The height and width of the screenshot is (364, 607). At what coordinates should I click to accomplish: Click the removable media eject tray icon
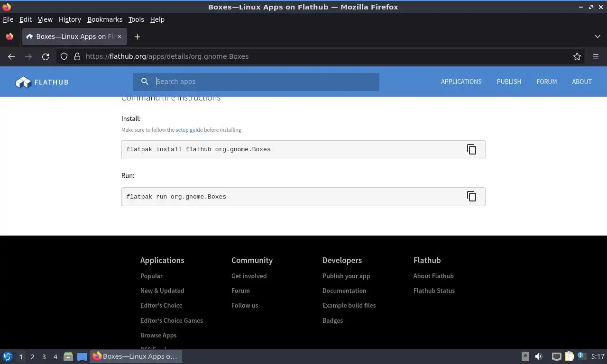[x=525, y=356]
